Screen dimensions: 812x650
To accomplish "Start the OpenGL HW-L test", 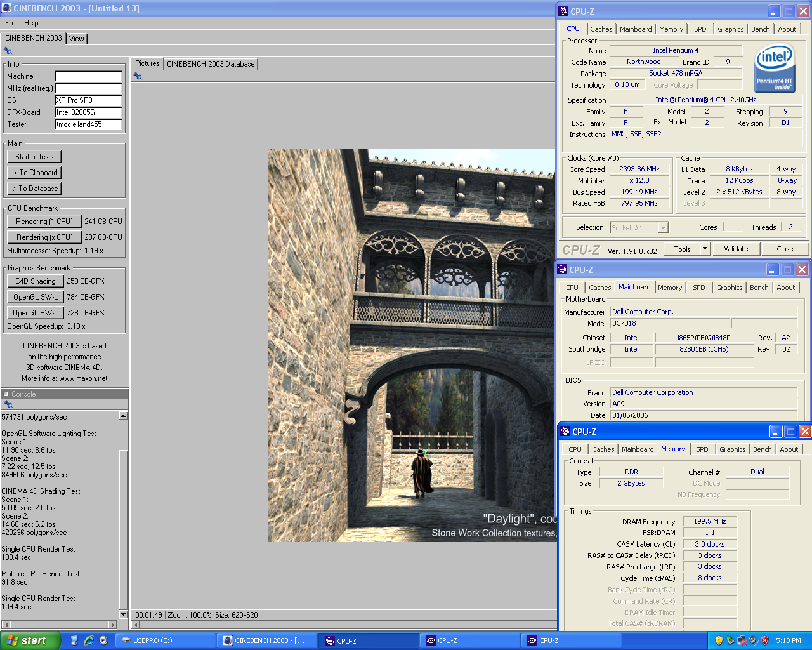I will (x=36, y=313).
